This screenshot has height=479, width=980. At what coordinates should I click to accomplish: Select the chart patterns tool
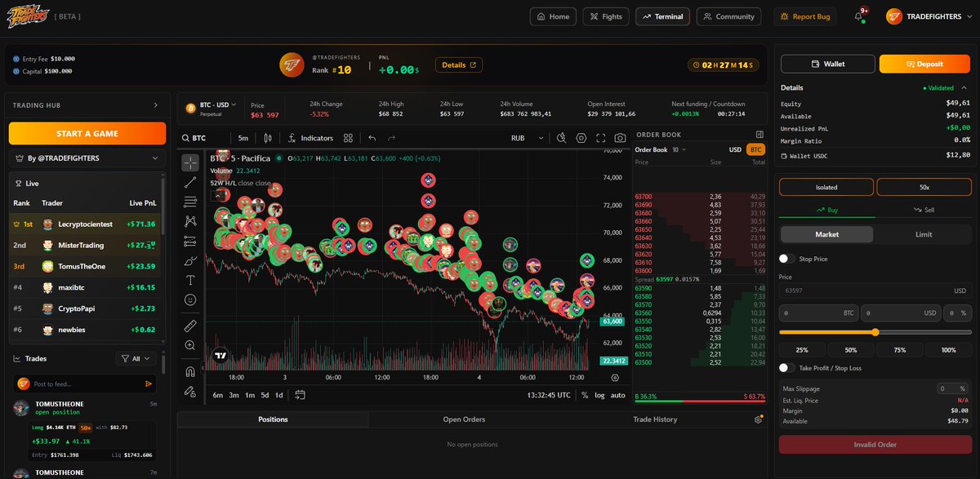(190, 221)
